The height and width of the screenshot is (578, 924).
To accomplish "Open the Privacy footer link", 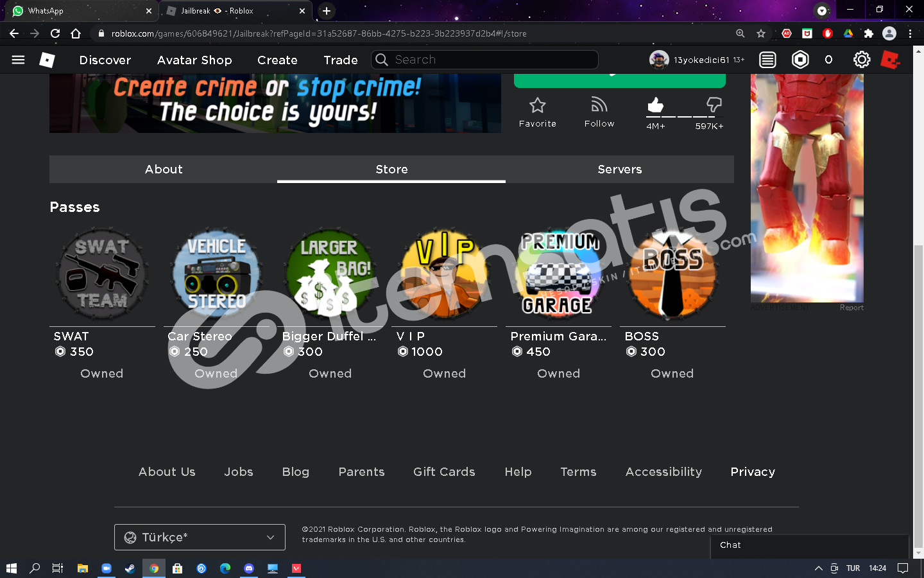I will click(753, 472).
